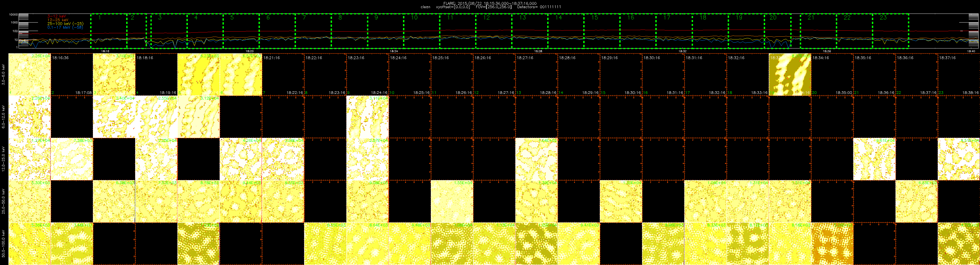Open the 25.0-50.0 keV image in panel 18
980x265 pixels.
tap(748, 201)
